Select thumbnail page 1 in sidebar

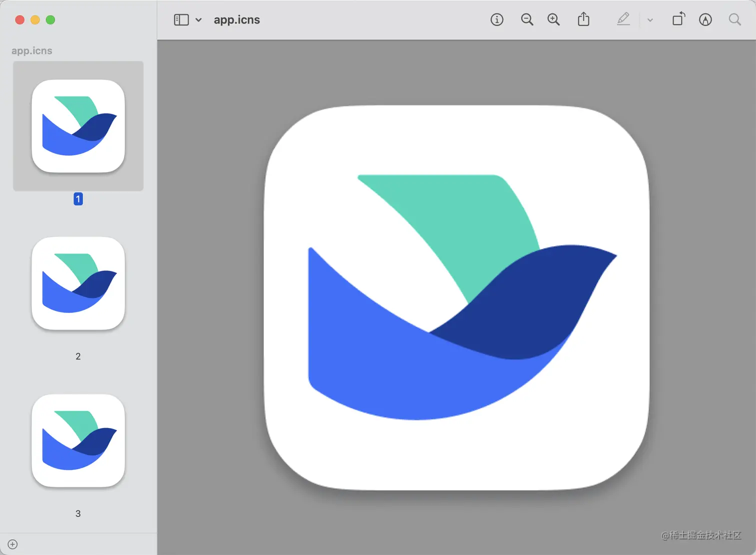tap(78, 126)
